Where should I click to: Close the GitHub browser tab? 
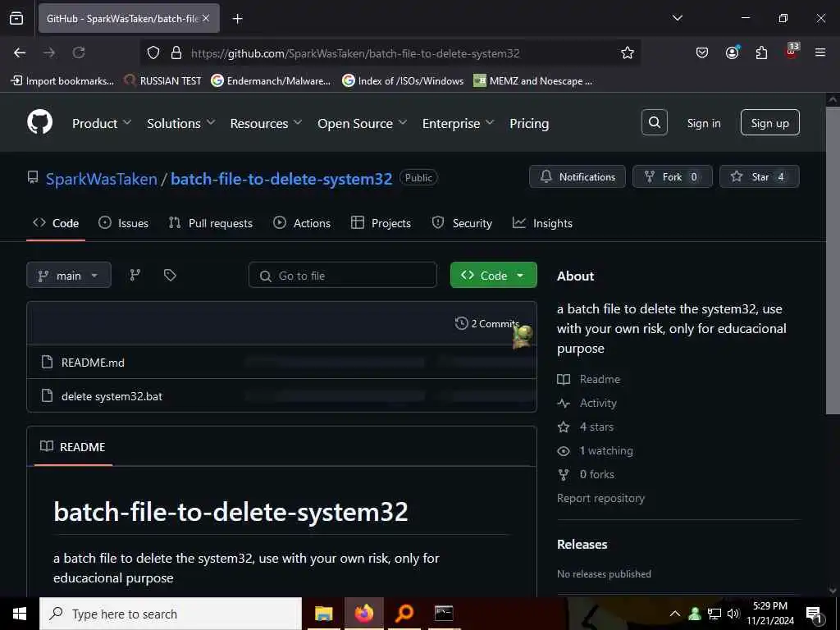tap(206, 18)
